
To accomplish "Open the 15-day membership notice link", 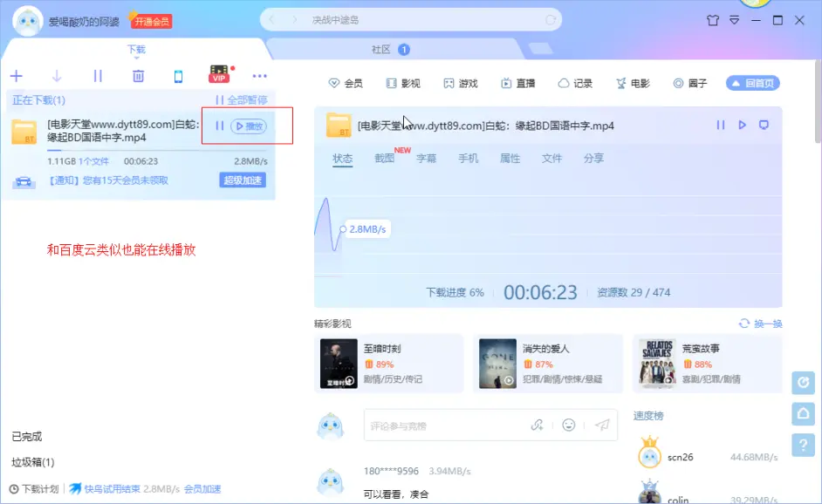I will tap(107, 180).
